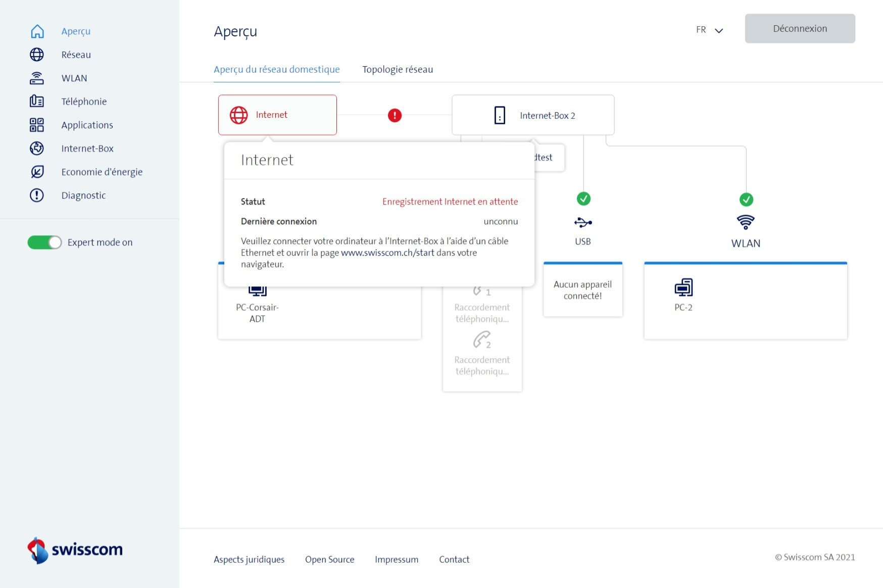Select the PC-2 device icon
The height and width of the screenshot is (588, 883).
(x=683, y=288)
